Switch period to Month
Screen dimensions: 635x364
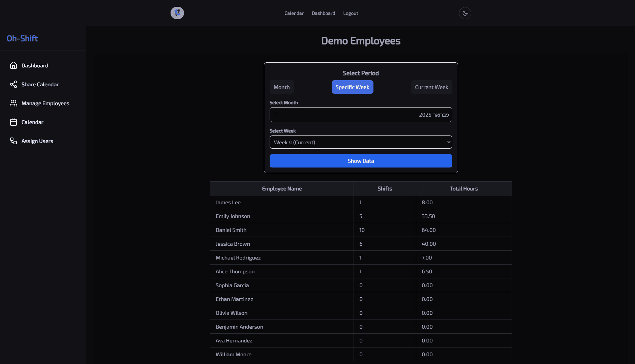281,87
